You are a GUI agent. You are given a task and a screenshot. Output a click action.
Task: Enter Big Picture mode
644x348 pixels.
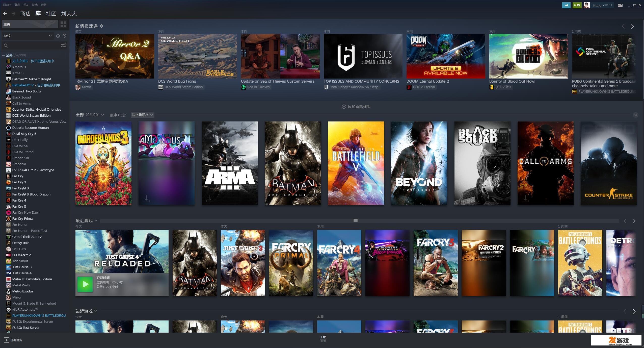pos(620,5)
